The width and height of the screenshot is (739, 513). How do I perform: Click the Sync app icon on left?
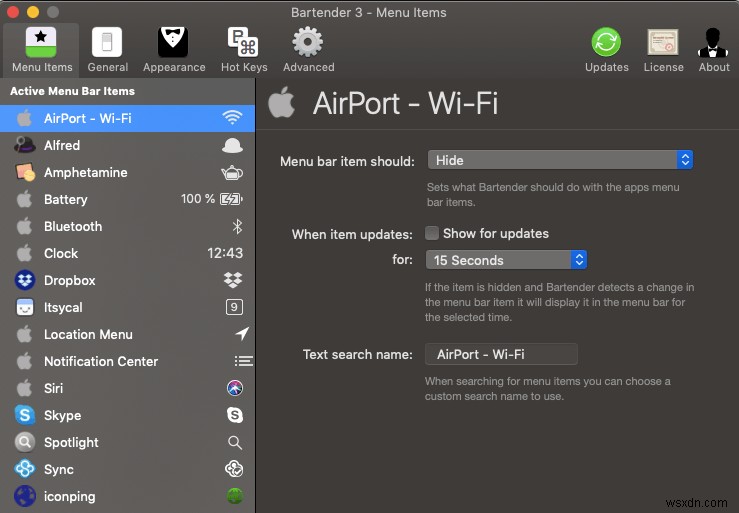click(25, 469)
